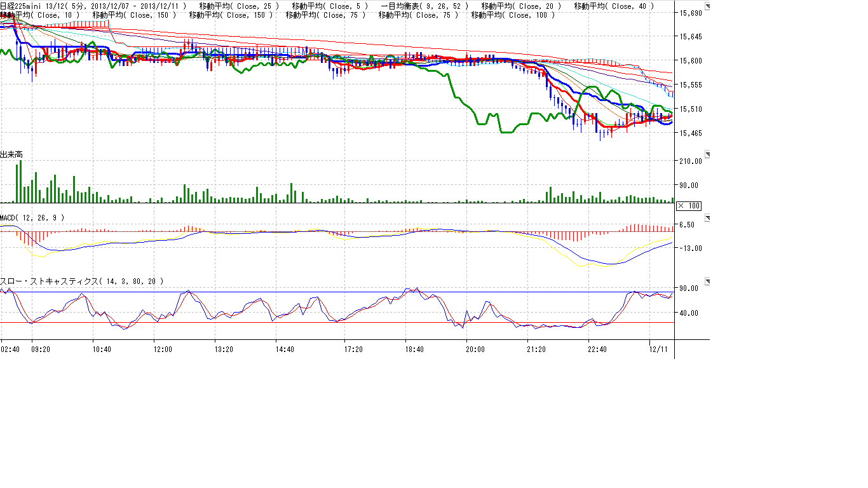The height and width of the screenshot is (488, 868).
Task: Select the 移動平均( Close, 5 ) indicator label
Action: point(329,6)
